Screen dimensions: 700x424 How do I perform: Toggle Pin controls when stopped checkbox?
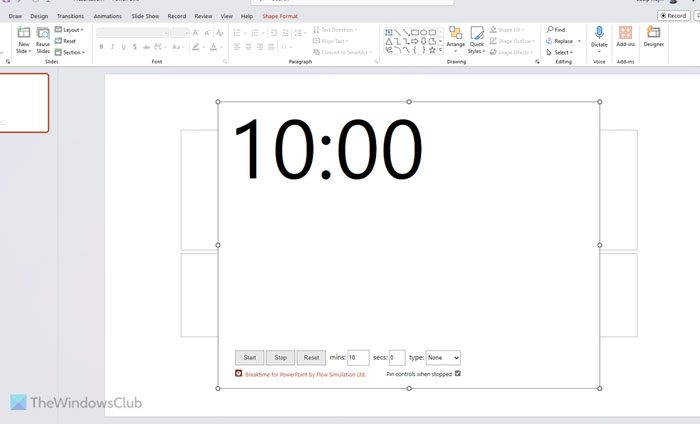458,374
